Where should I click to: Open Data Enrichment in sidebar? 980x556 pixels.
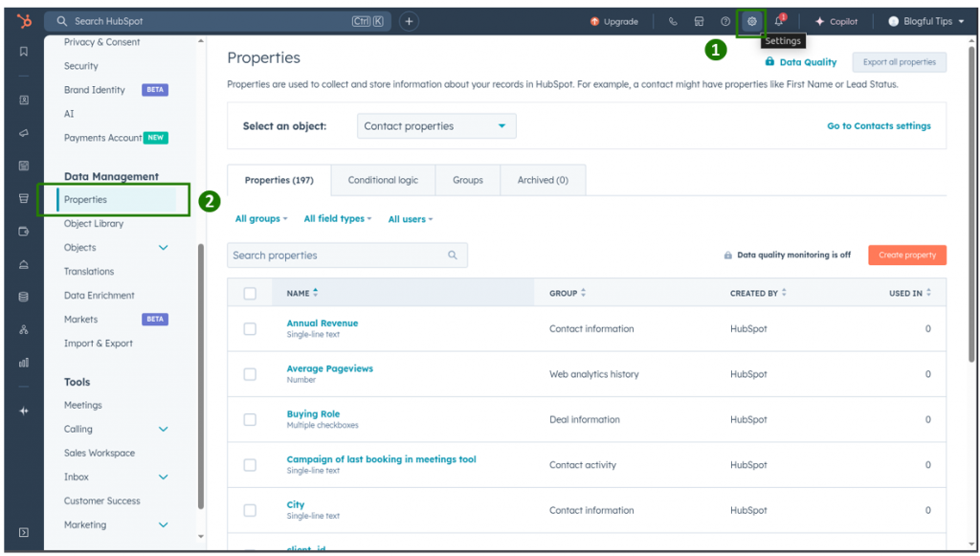click(100, 295)
